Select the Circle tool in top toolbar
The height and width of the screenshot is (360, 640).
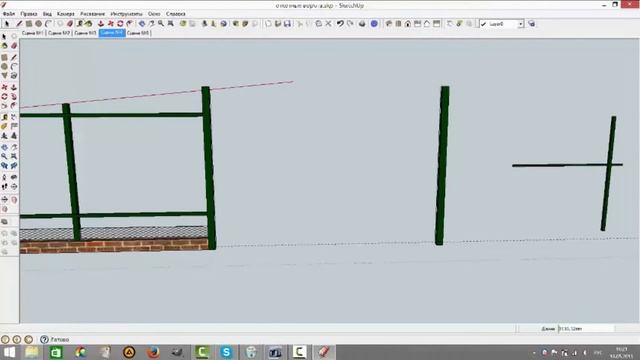38,24
